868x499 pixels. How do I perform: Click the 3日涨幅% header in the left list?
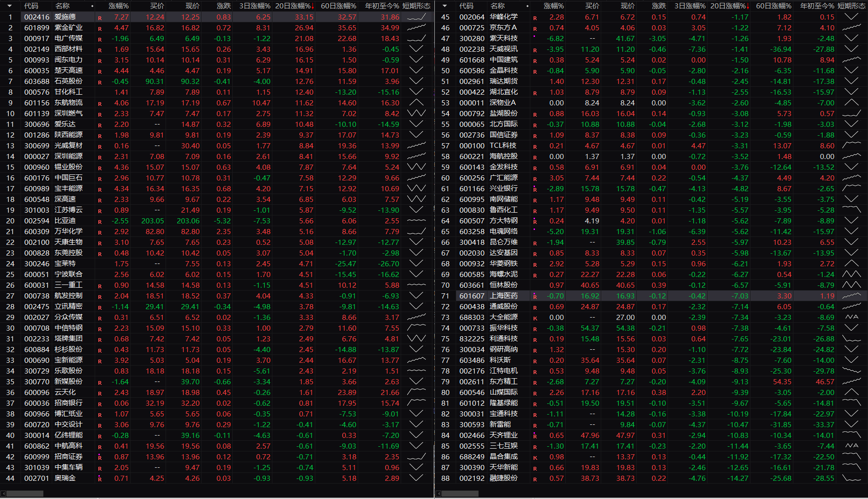[255, 6]
